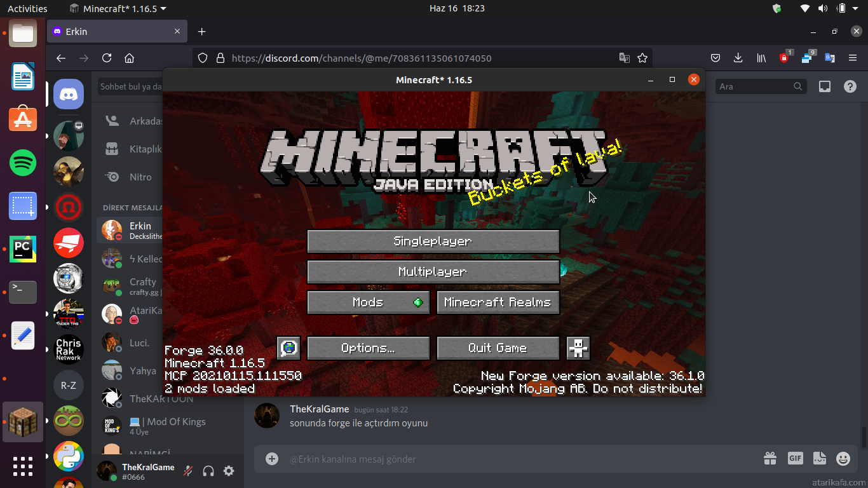Image resolution: width=868 pixels, height=488 pixels.
Task: Open Minecraft Options
Action: click(x=369, y=348)
